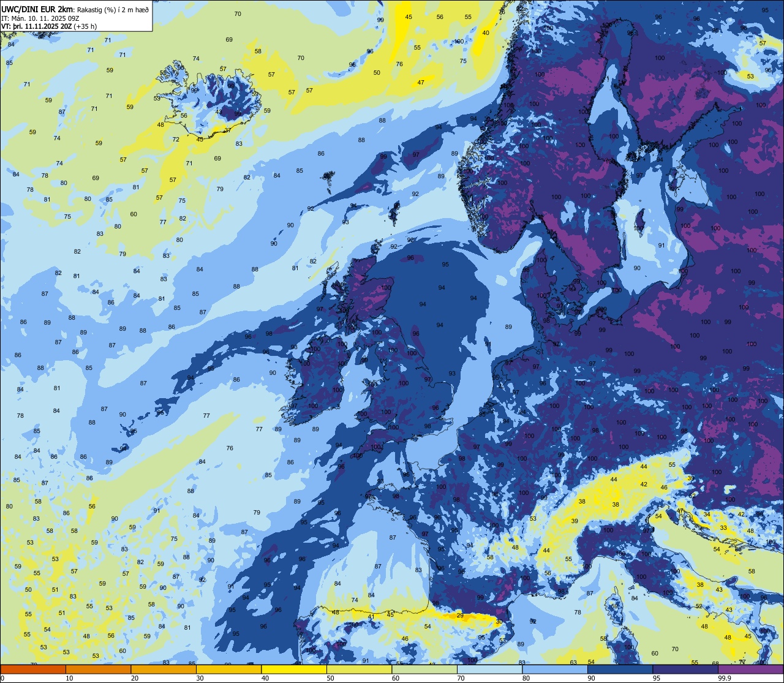This screenshot has height=683, width=784.
Task: Click the humidity value 29 in orange Spain patch
Action: point(460,615)
